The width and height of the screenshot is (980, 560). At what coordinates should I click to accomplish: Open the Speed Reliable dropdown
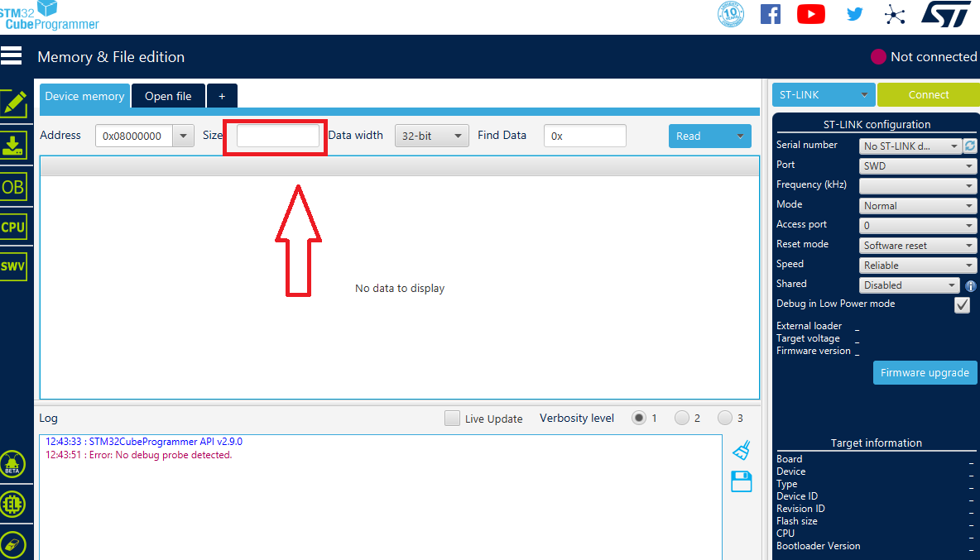[917, 266]
